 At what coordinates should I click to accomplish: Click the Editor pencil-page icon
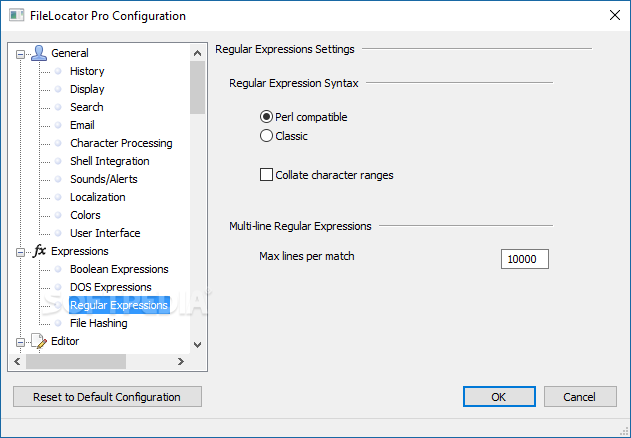tap(39, 341)
